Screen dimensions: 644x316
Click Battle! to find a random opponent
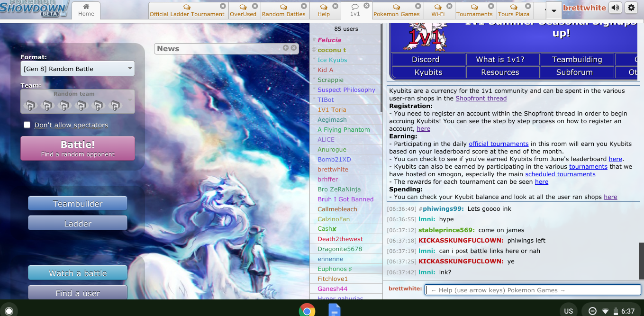[78, 148]
